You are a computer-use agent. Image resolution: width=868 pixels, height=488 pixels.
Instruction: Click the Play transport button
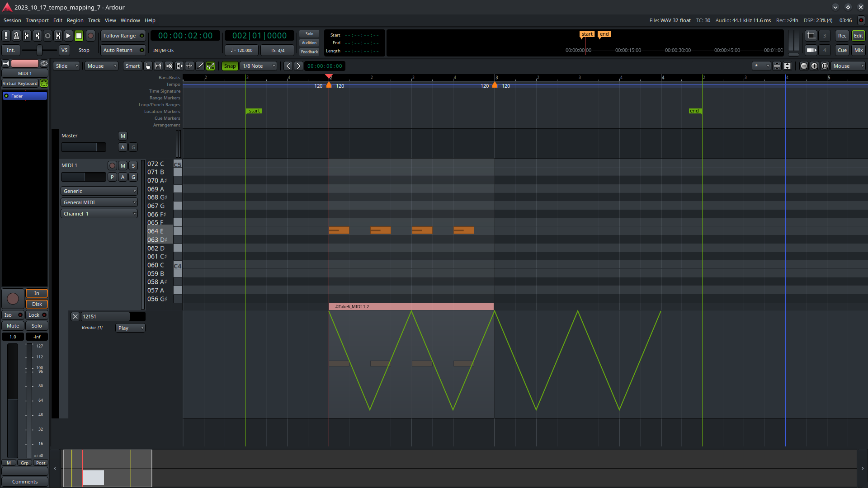68,36
